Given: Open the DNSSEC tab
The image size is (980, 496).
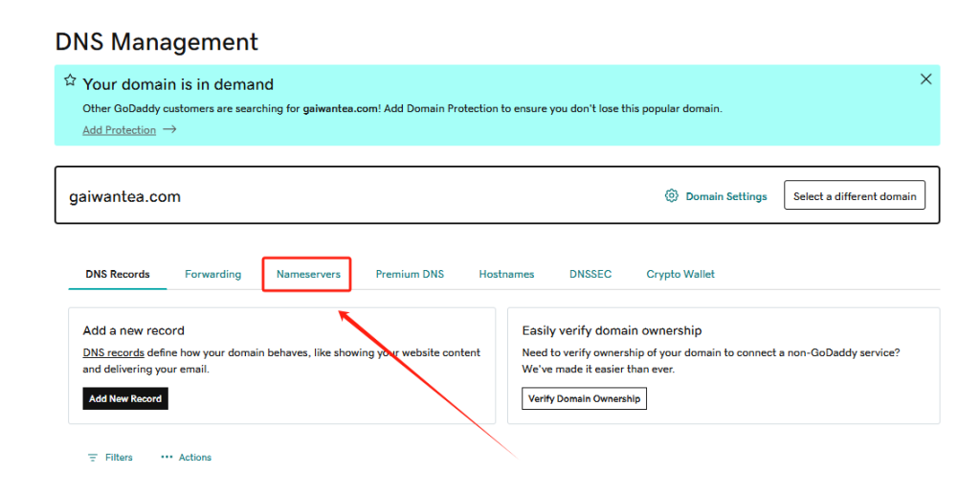Looking at the screenshot, I should click(x=590, y=274).
